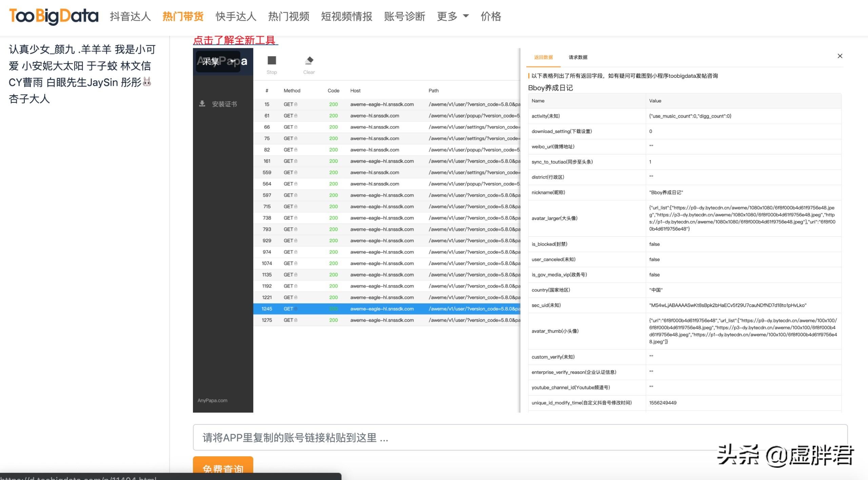Screen dimensions: 868x480
Task: Open the 价格 page
Action: pyautogui.click(x=491, y=16)
